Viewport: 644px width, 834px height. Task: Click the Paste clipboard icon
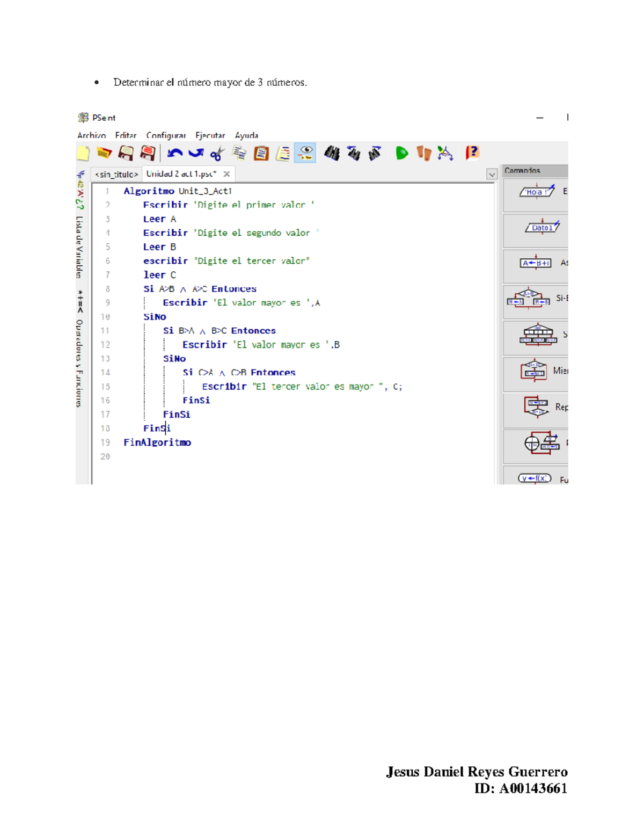click(261, 154)
